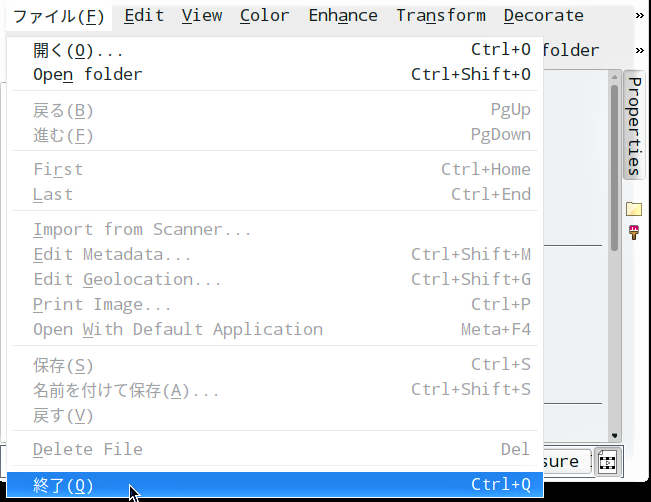Choose 開く(O)... from the file menu
The width and height of the screenshot is (651, 502).
coord(275,50)
